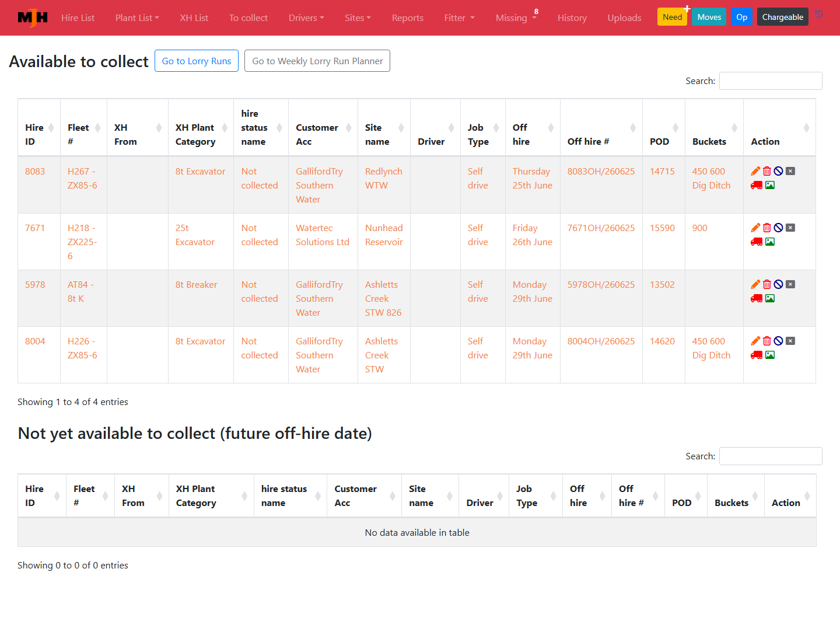Image resolution: width=840 pixels, height=642 pixels.
Task: Open the XH List page
Action: tap(194, 18)
